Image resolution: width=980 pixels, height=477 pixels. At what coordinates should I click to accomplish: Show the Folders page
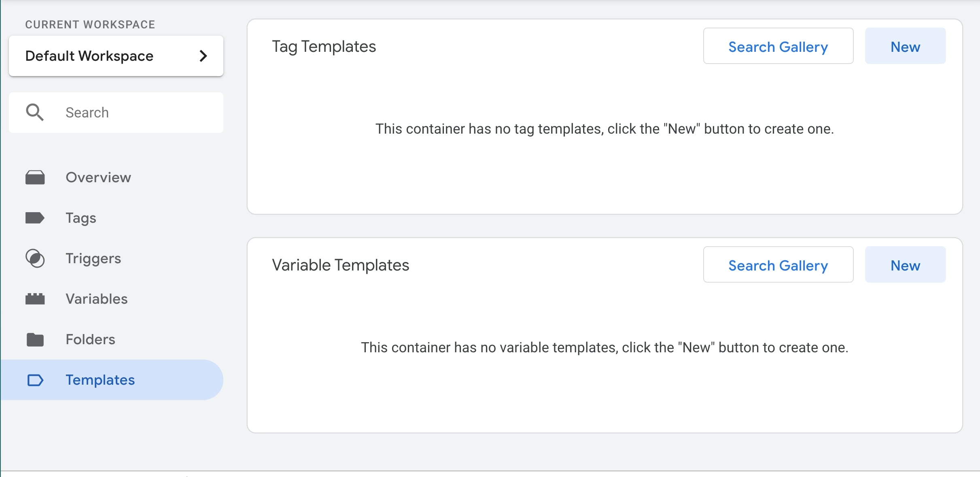91,339
